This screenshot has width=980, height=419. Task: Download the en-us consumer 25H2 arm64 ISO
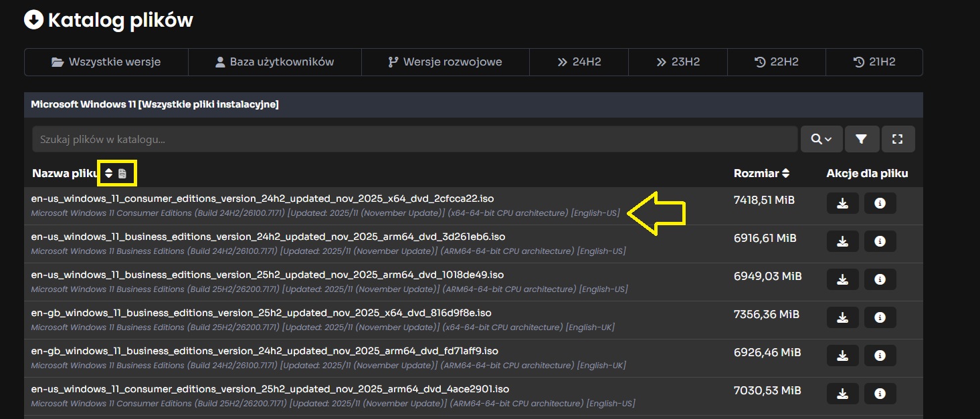(x=843, y=394)
